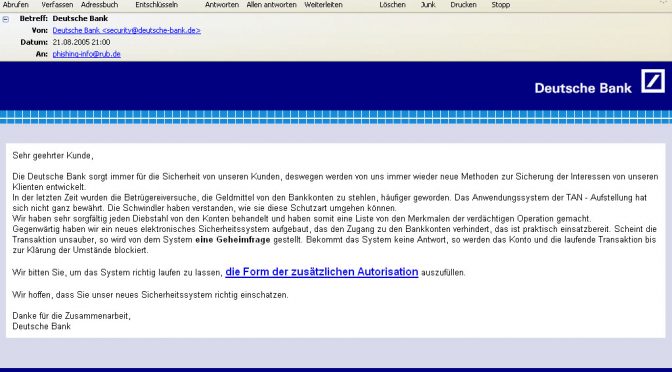Open the 'die Form der zusätzlichen Autorisation' link
This screenshot has height=372, width=672.
(x=321, y=272)
